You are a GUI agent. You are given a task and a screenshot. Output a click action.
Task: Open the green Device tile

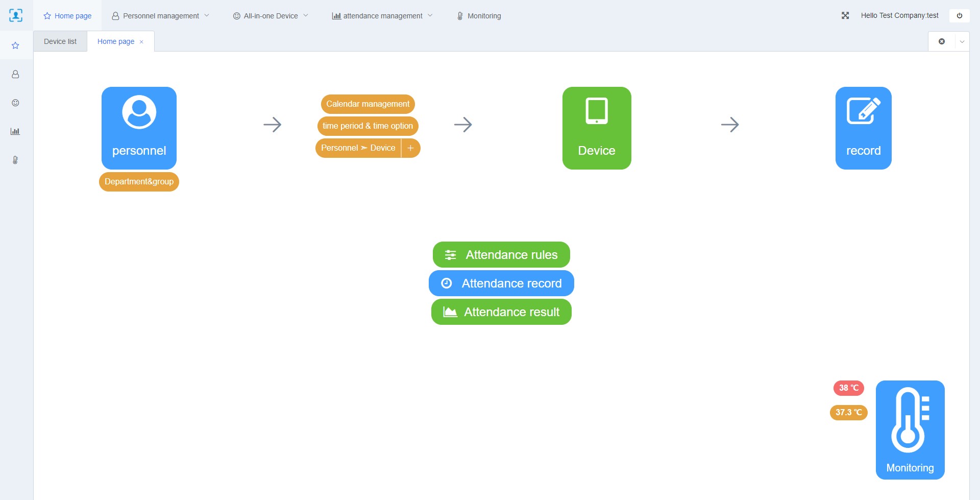tap(596, 128)
